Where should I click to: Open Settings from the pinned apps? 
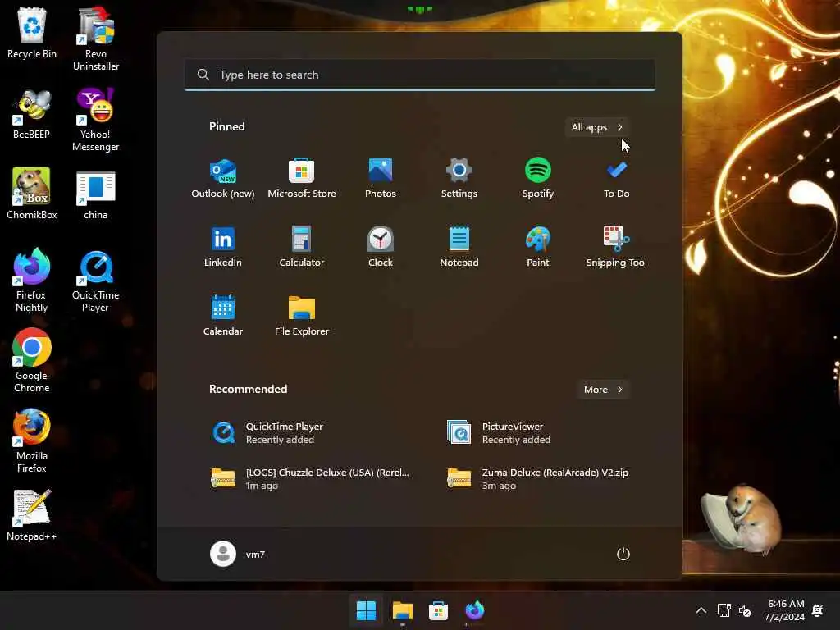click(x=459, y=179)
